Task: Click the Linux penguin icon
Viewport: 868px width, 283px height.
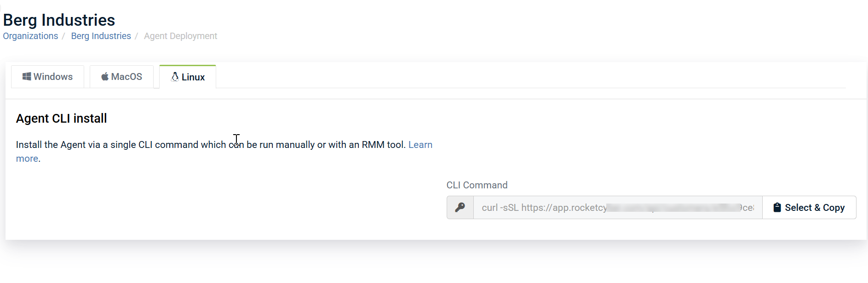Action: point(175,77)
